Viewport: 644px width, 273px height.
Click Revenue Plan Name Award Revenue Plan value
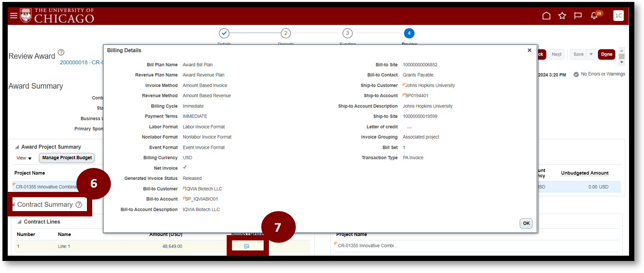coord(203,75)
